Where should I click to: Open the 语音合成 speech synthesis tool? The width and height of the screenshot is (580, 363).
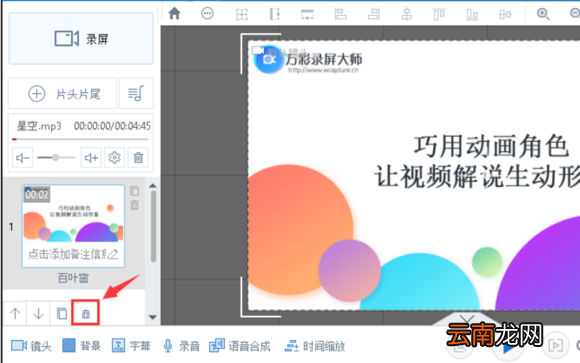[x=240, y=346]
